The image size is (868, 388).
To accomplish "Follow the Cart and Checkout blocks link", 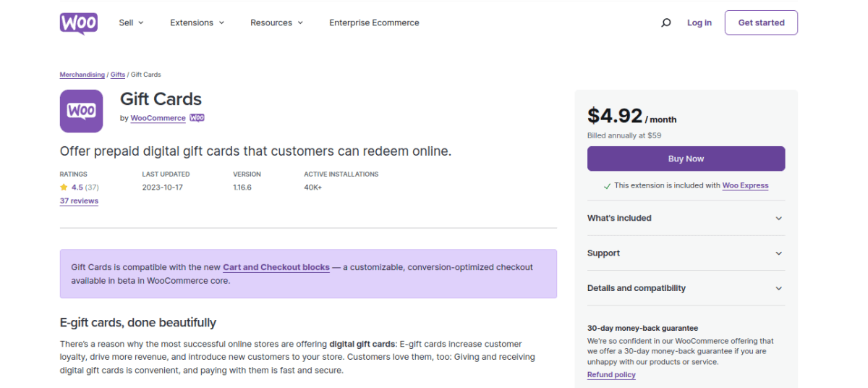I will point(276,267).
